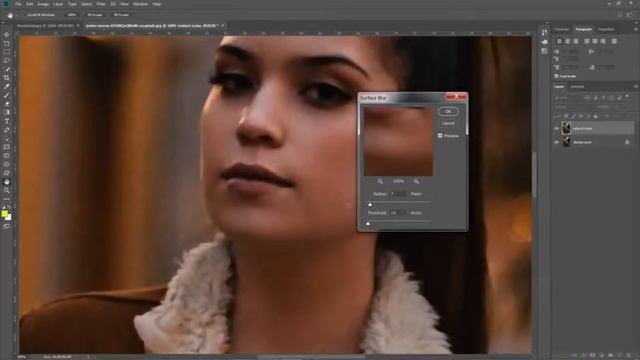640x360 pixels.
Task: Zoom in on Surface Blur preview
Action: 416,181
